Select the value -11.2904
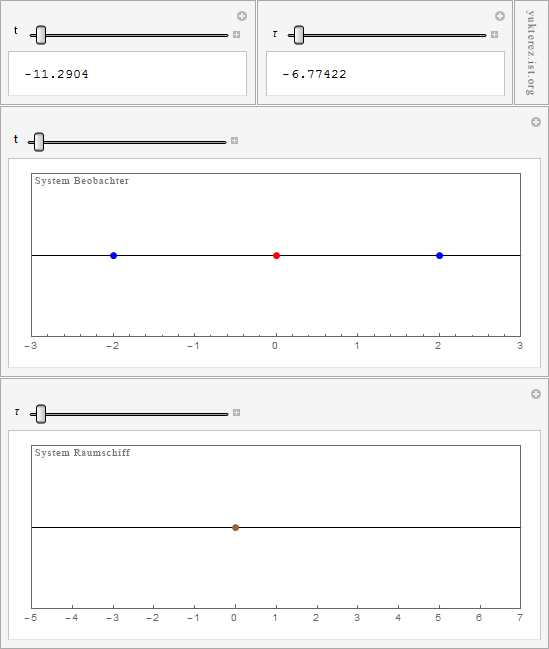Viewport: 549px width, 649px height. (x=56, y=74)
